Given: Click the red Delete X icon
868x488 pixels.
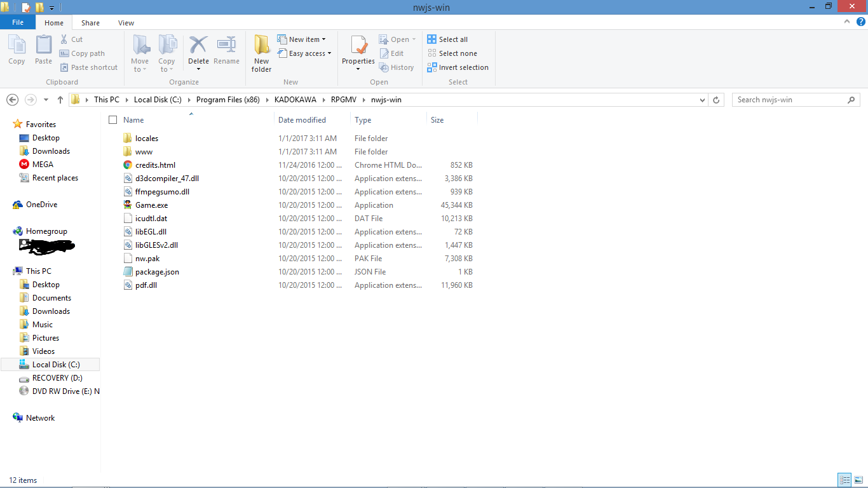Looking at the screenshot, I should tap(198, 44).
